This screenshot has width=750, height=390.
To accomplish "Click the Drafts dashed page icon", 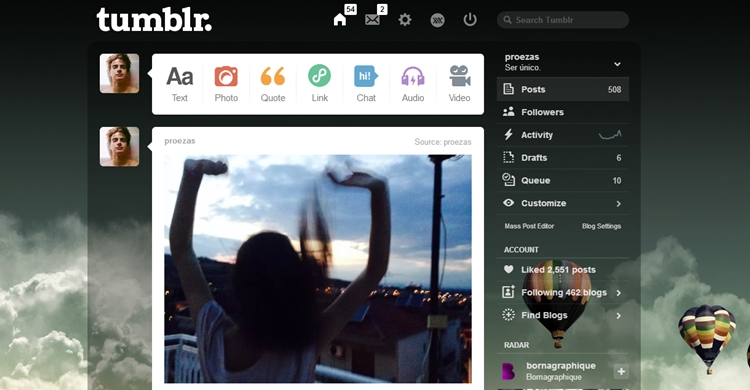I will (508, 157).
